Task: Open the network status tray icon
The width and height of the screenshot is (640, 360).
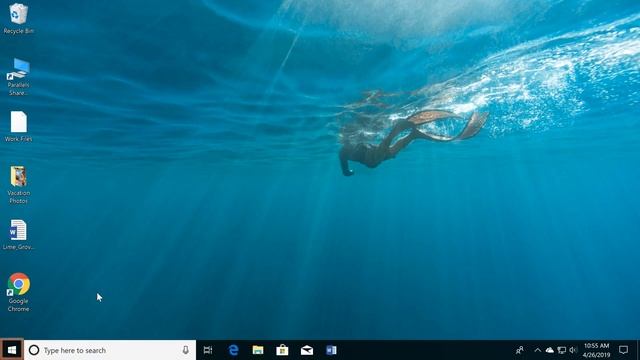Action: click(x=562, y=350)
